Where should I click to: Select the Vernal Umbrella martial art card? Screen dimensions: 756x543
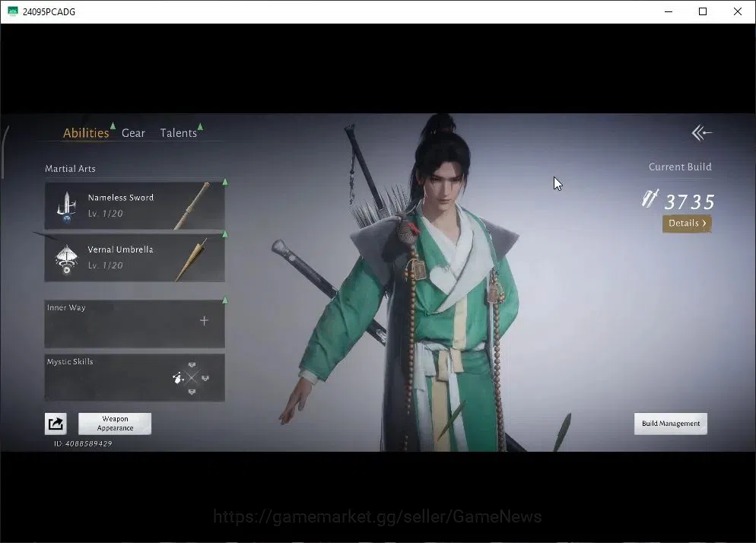[135, 258]
